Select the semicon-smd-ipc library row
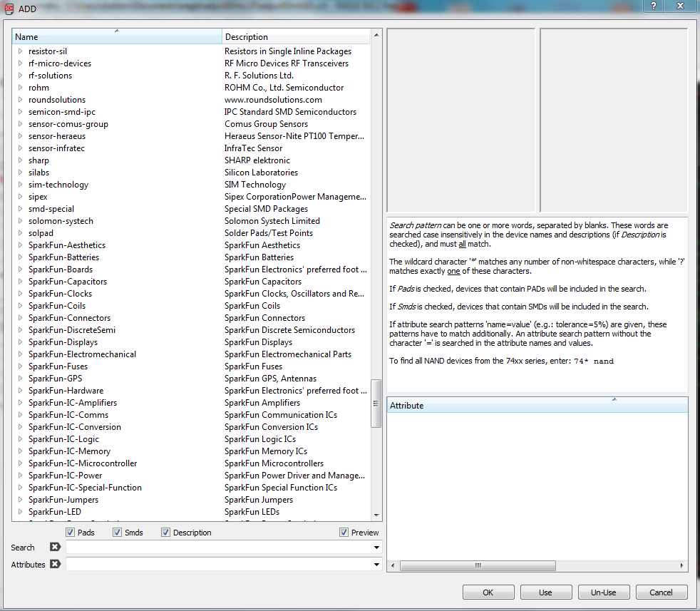The width and height of the screenshot is (700, 611). 191,112
